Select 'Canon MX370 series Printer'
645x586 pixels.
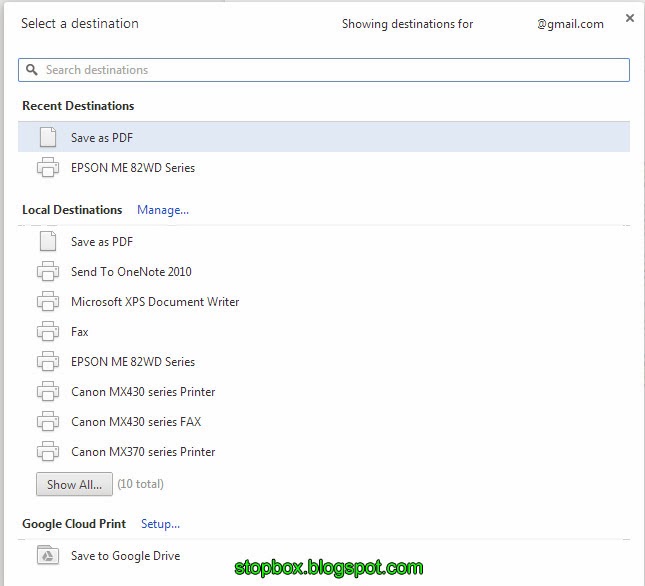tap(324, 452)
